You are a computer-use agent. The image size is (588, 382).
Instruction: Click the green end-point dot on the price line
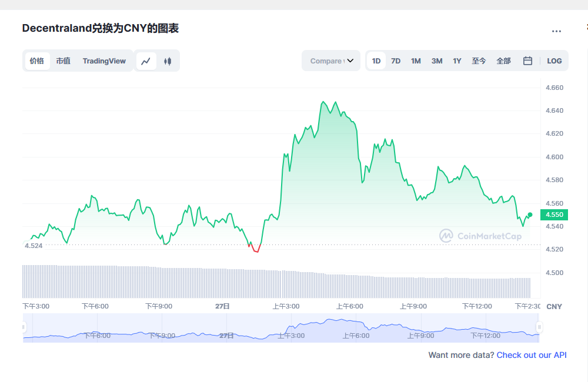click(530, 215)
